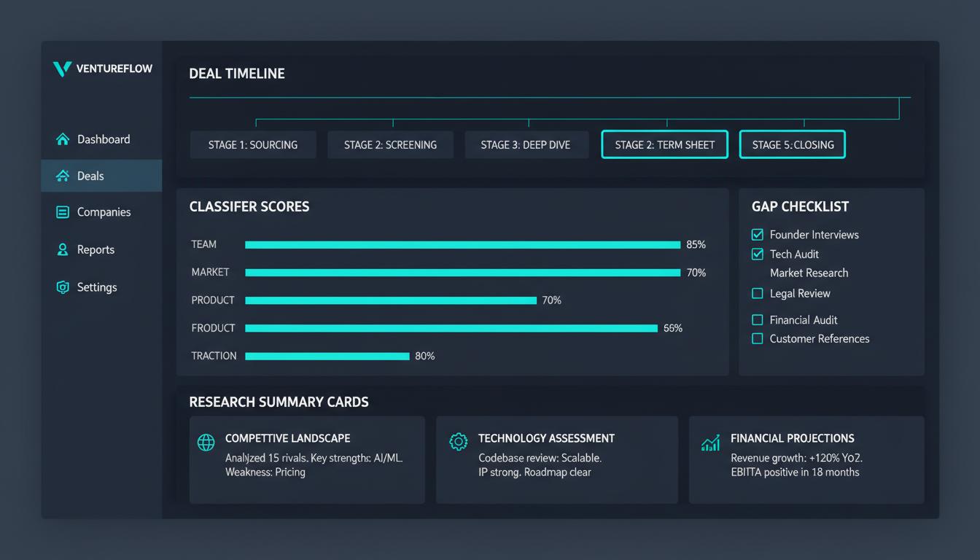The width and height of the screenshot is (980, 560).
Task: Tick the Customer References checkbox
Action: tap(758, 338)
